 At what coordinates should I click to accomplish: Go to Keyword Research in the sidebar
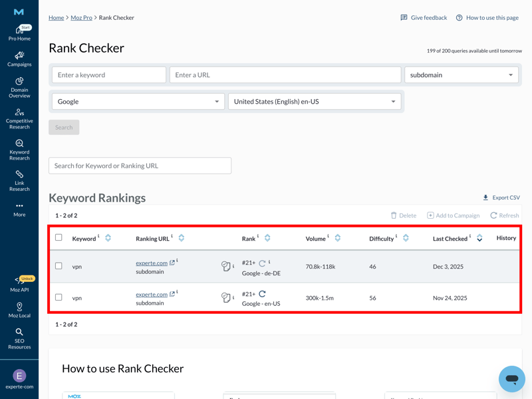[19, 150]
